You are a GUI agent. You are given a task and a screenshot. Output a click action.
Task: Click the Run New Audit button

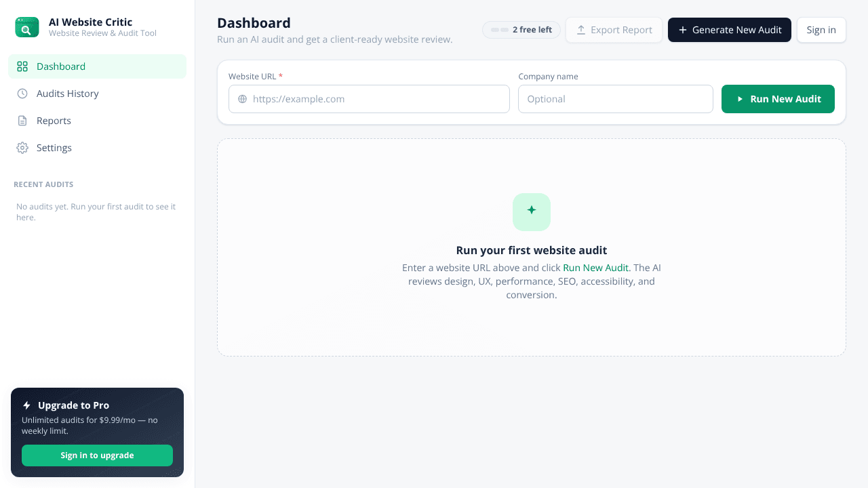[778, 99]
